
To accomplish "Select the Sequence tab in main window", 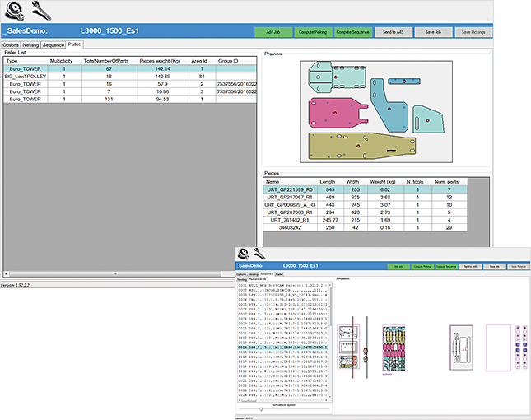I will [x=53, y=44].
